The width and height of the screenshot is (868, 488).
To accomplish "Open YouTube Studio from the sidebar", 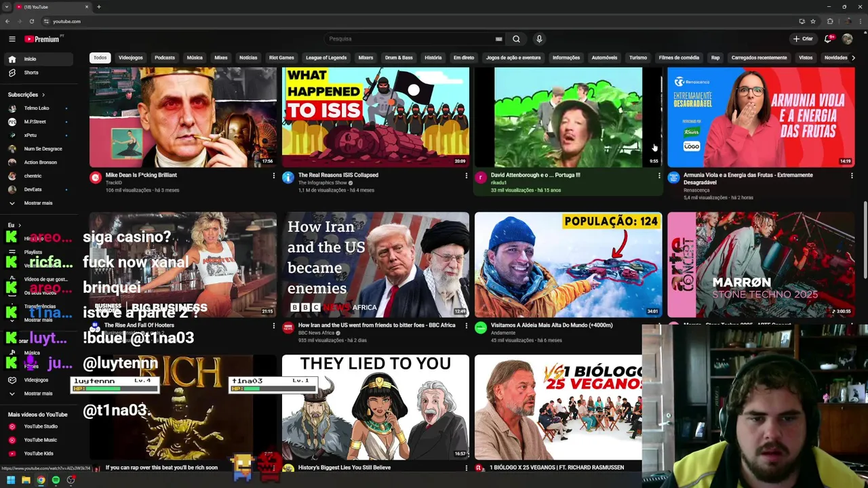I will pyautogui.click(x=37, y=426).
